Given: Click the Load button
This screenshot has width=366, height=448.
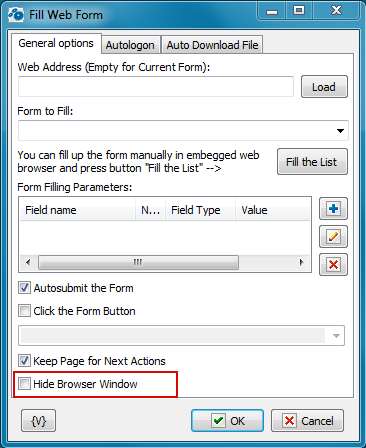Looking at the screenshot, I should click(x=324, y=87).
